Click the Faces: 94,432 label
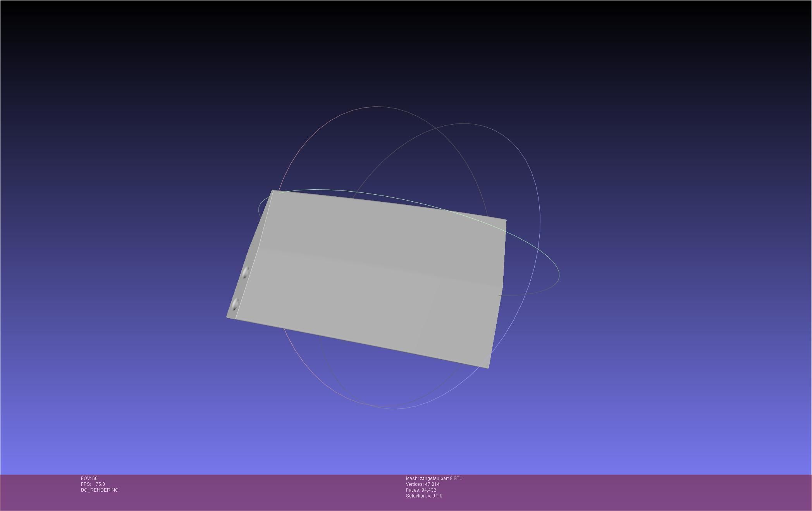This screenshot has height=511, width=812. click(421, 490)
